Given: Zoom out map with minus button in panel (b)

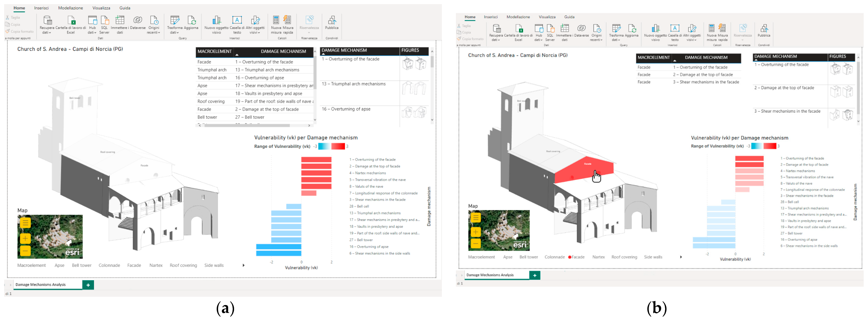Looking at the screenshot, I should pyautogui.click(x=475, y=243).
